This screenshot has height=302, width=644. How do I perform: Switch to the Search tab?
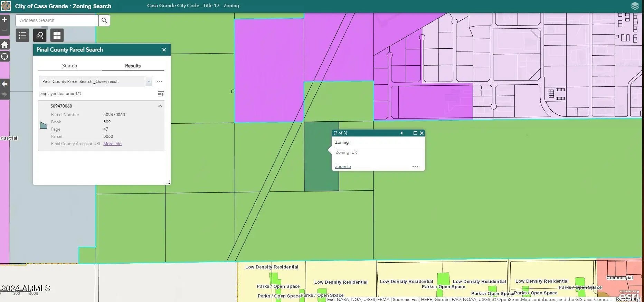click(69, 66)
